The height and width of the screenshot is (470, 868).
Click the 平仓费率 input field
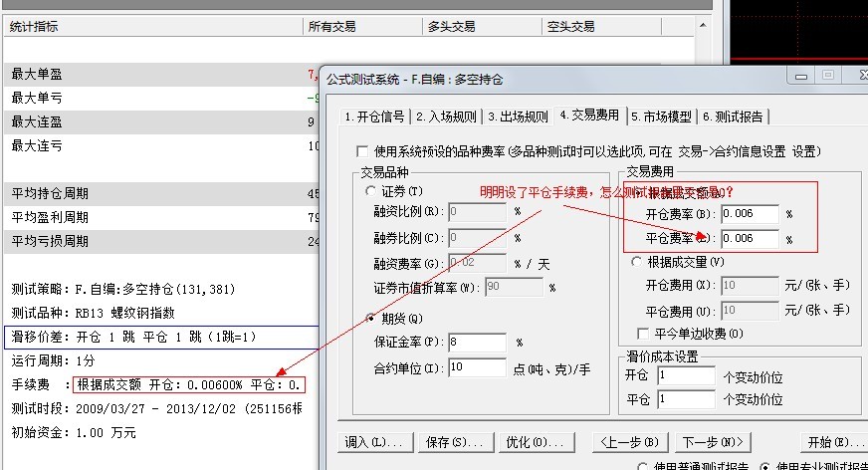[x=751, y=239]
